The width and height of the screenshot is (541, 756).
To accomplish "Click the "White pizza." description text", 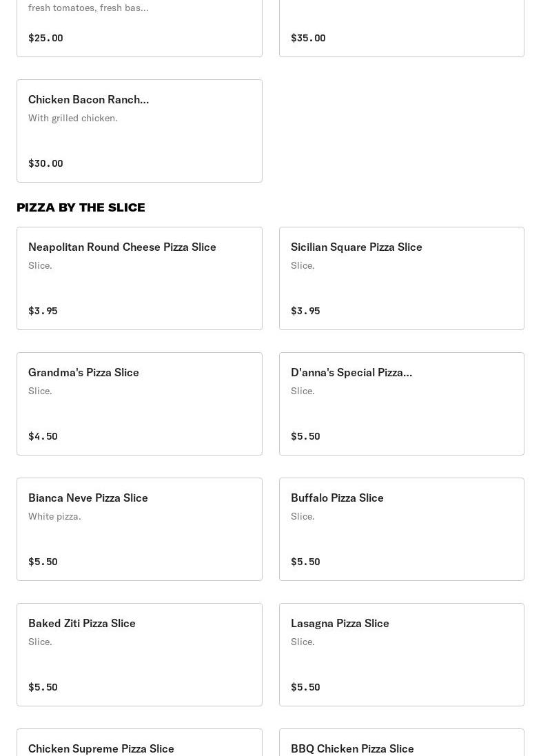I will (x=54, y=516).
